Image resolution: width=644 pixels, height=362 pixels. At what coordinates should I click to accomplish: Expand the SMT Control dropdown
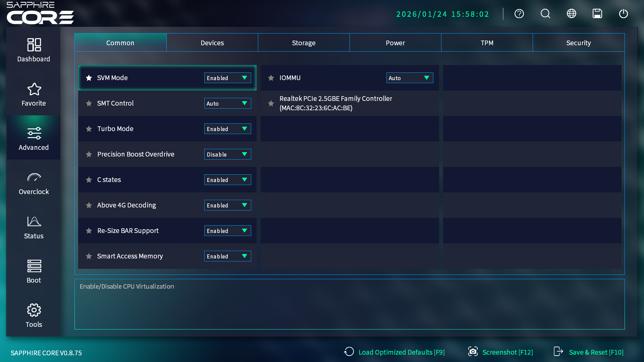point(227,103)
